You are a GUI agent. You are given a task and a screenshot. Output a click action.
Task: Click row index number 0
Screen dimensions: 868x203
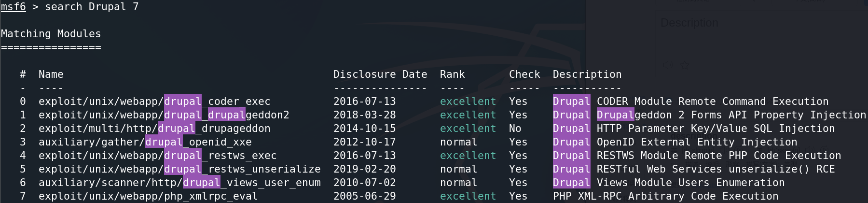23,101
